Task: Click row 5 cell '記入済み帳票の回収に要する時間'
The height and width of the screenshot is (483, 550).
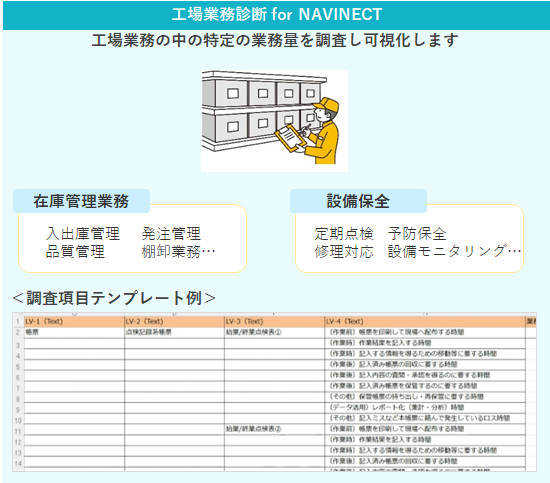Action: click(425, 364)
